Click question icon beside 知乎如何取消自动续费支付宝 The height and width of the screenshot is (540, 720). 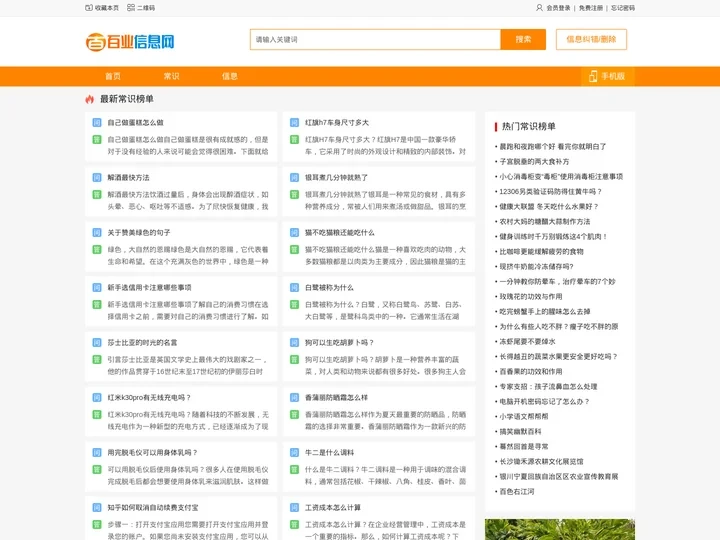[97, 507]
